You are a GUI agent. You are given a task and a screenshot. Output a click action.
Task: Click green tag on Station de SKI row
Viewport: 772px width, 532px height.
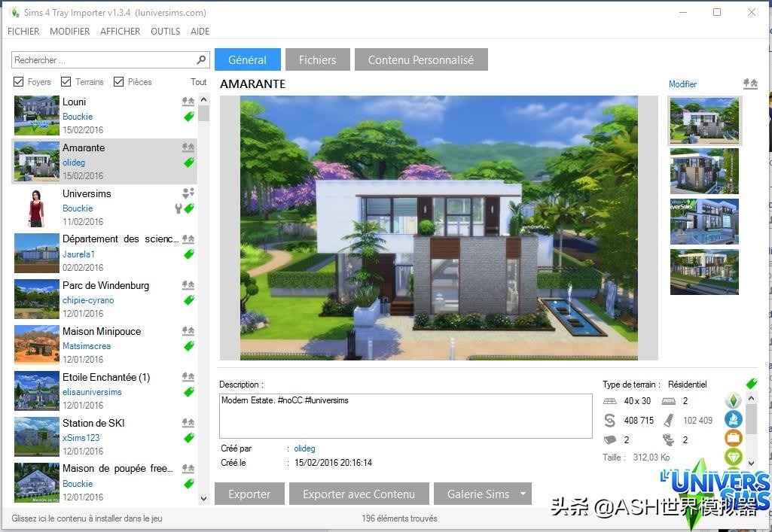click(x=189, y=438)
